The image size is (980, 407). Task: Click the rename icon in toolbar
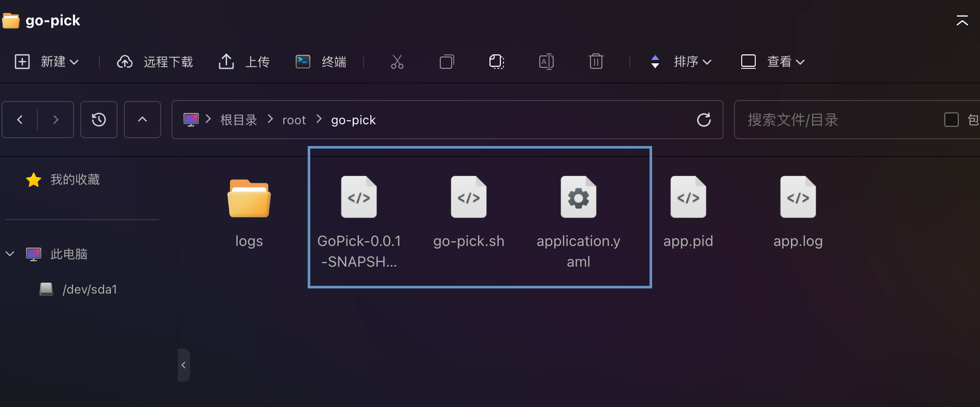coord(546,62)
